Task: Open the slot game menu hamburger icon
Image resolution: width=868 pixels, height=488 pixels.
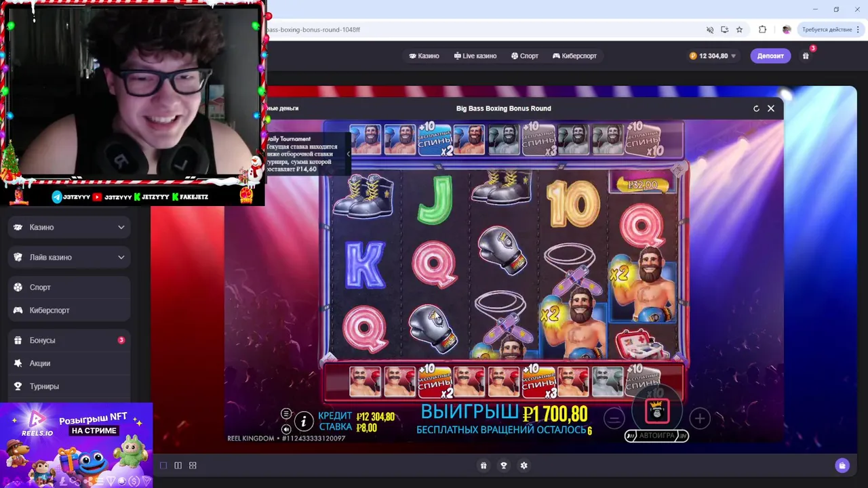Action: [x=286, y=414]
